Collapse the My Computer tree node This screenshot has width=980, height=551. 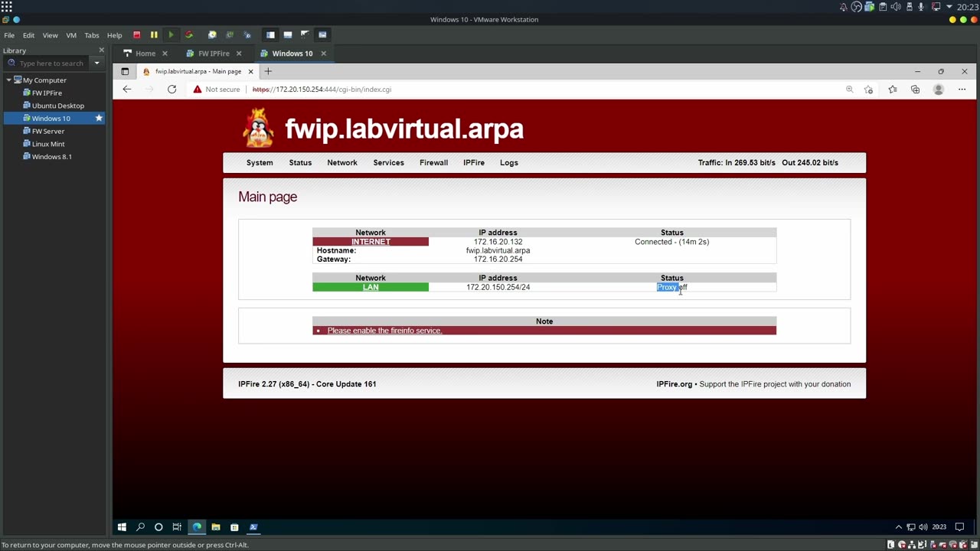pos(8,80)
